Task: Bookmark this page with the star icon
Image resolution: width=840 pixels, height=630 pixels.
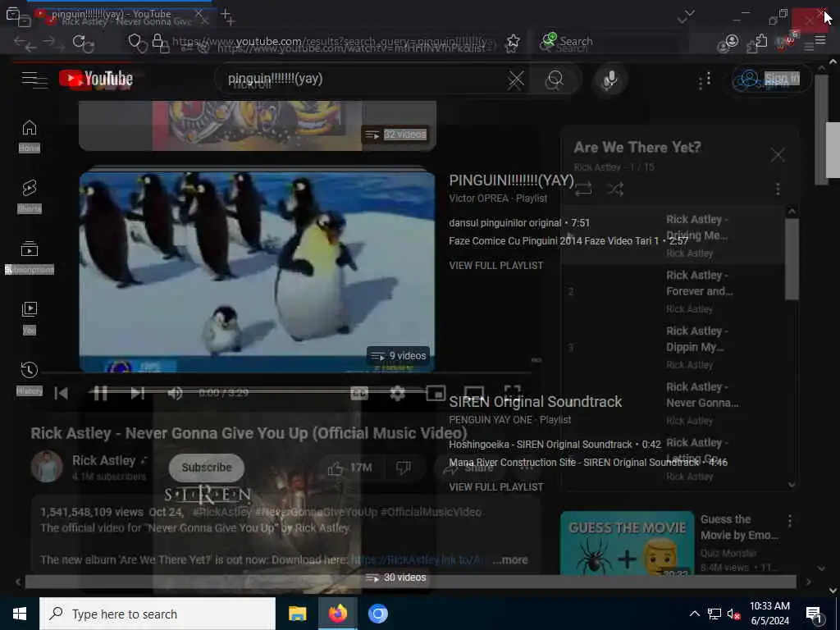Action: point(513,43)
